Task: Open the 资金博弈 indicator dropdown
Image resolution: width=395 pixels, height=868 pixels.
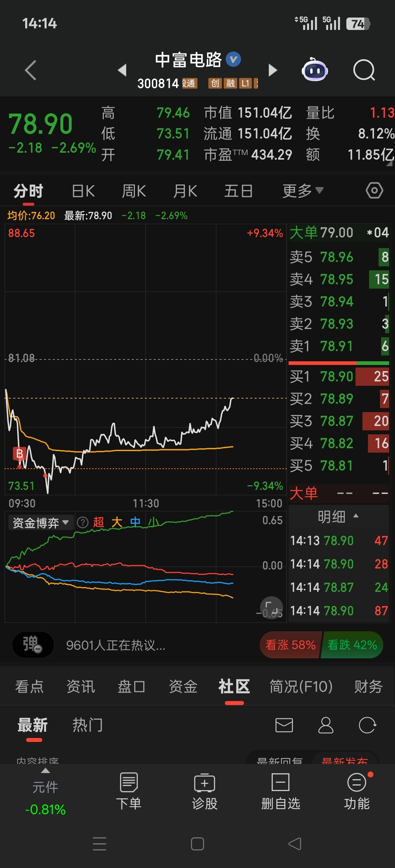Action: tap(41, 523)
